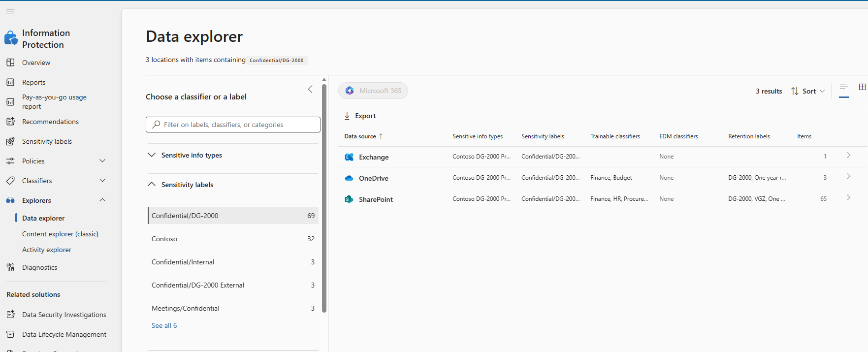
Task: Click the Information Protection shield icon
Action: pyautogui.click(x=11, y=38)
